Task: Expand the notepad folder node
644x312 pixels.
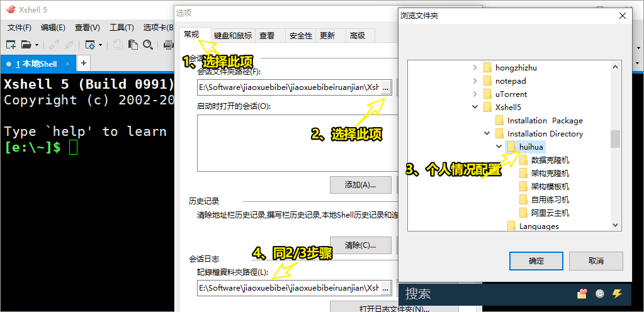Action: [475, 81]
